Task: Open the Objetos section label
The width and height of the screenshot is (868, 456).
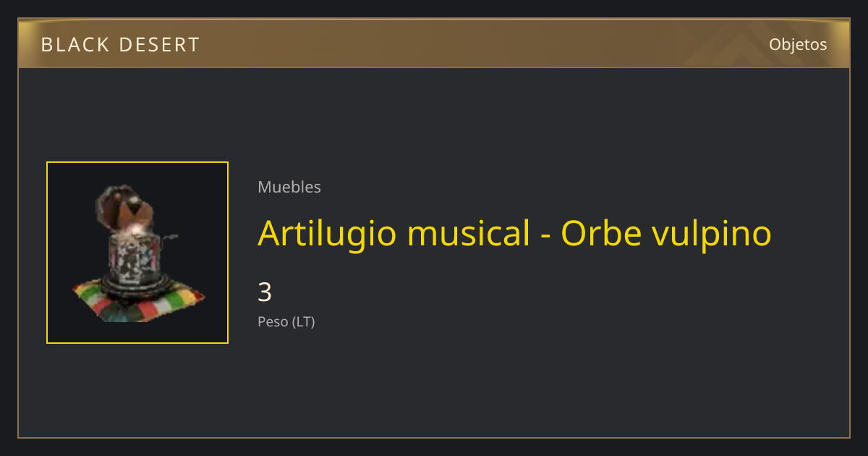Action: click(798, 44)
